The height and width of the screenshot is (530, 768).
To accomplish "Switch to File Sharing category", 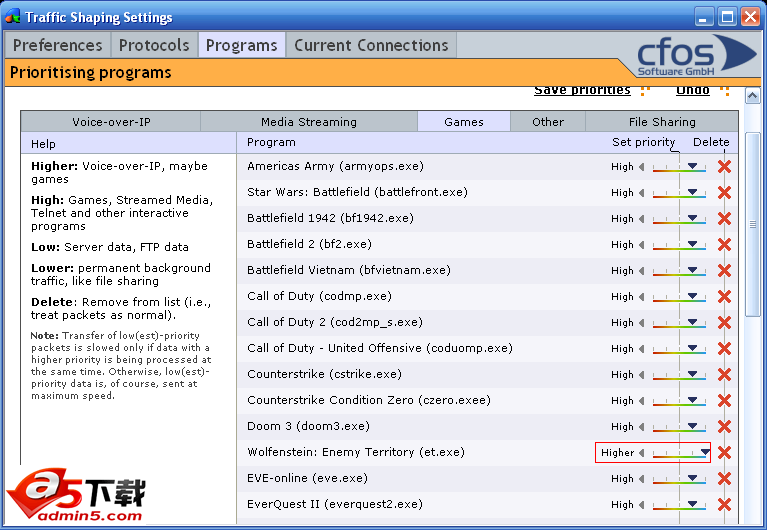I will point(662,122).
